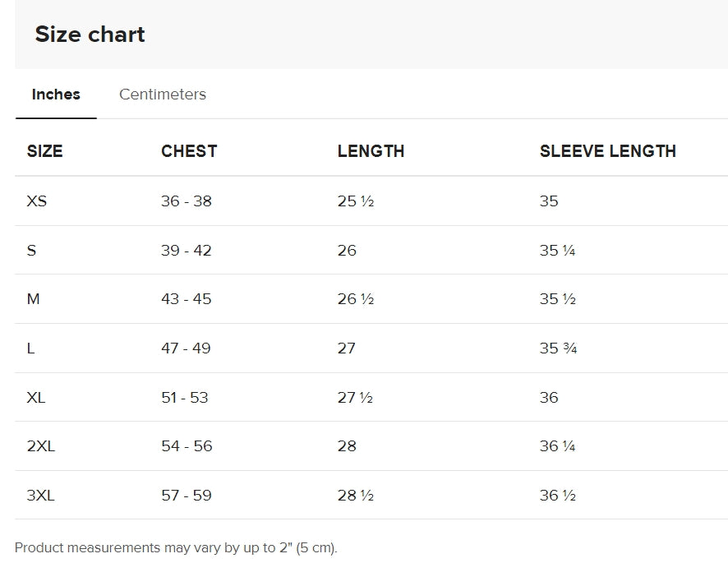Select the XS size row label
The width and height of the screenshot is (728, 586).
tap(37, 201)
